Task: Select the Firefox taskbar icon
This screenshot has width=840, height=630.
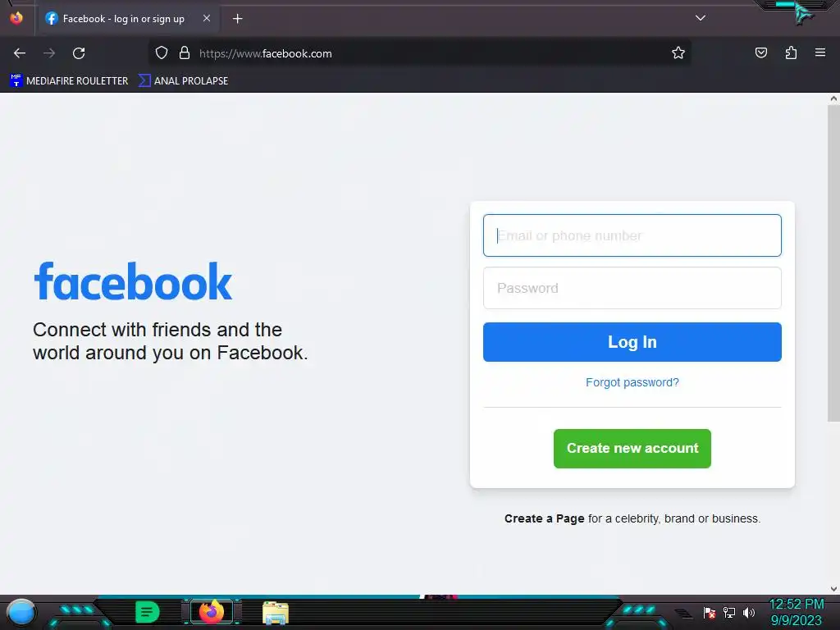Action: (x=212, y=612)
